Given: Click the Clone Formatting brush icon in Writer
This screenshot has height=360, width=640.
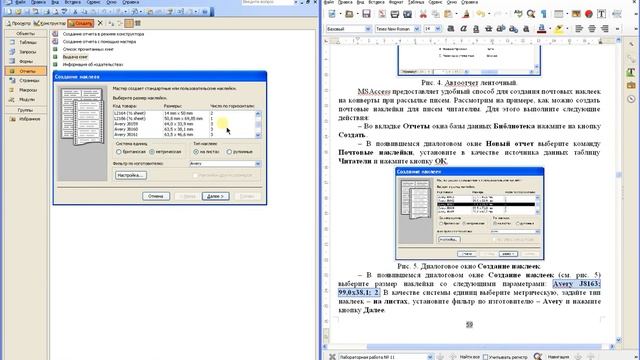Looking at the screenshot, I should tap(466, 14).
